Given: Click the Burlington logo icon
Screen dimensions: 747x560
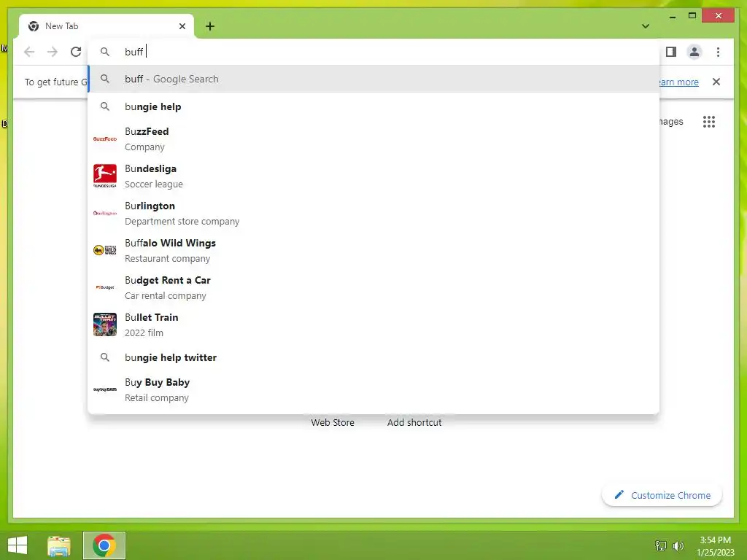Looking at the screenshot, I should click(x=105, y=214).
